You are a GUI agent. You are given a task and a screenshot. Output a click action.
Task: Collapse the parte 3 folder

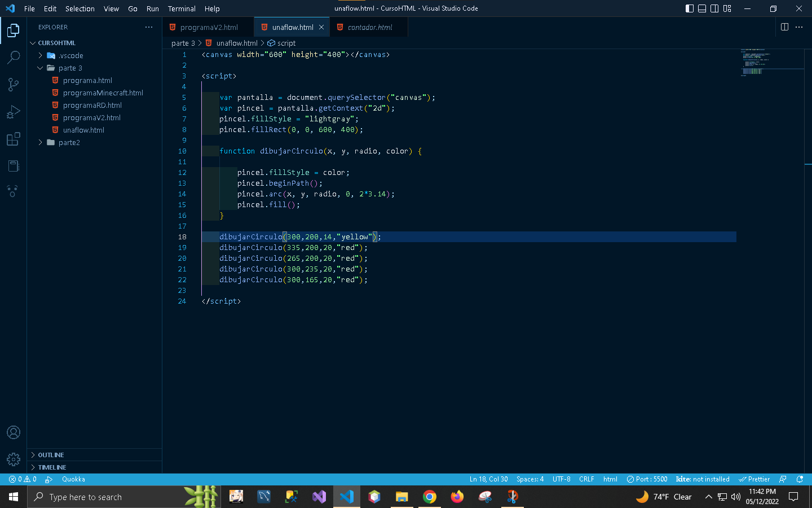click(x=94, y=68)
